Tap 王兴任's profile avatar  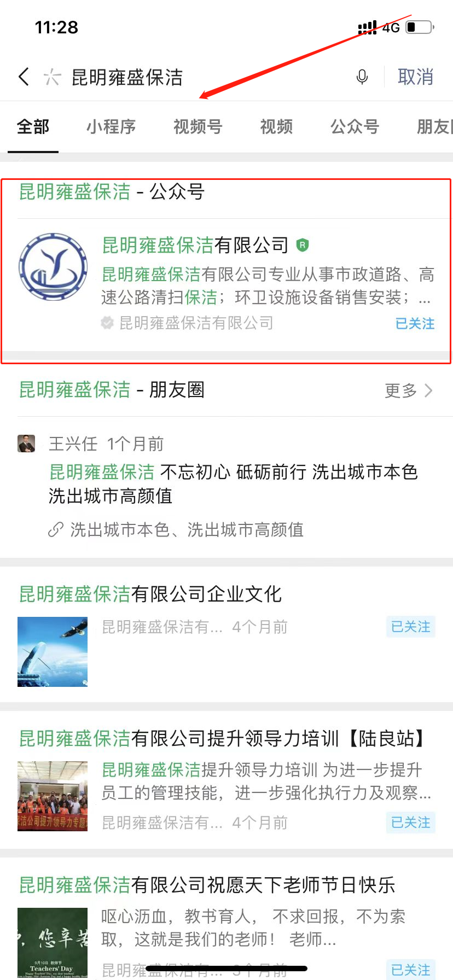[26, 444]
